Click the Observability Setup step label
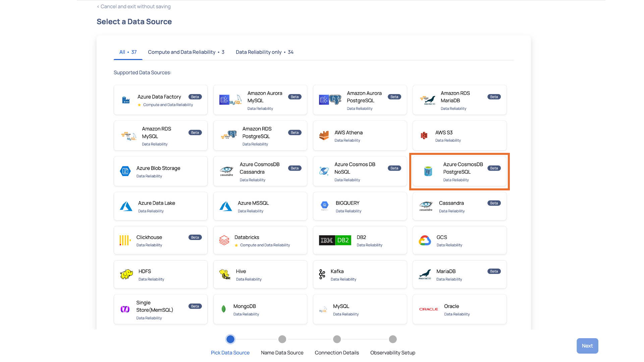Screen dimensions: 644x362 (393, 353)
